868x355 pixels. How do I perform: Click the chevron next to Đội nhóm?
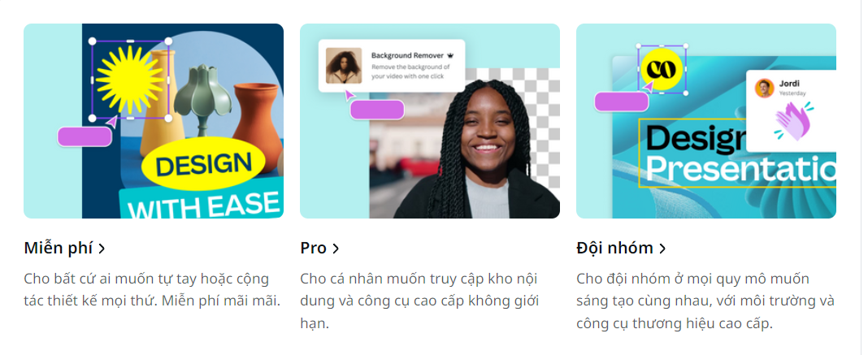[x=662, y=249]
